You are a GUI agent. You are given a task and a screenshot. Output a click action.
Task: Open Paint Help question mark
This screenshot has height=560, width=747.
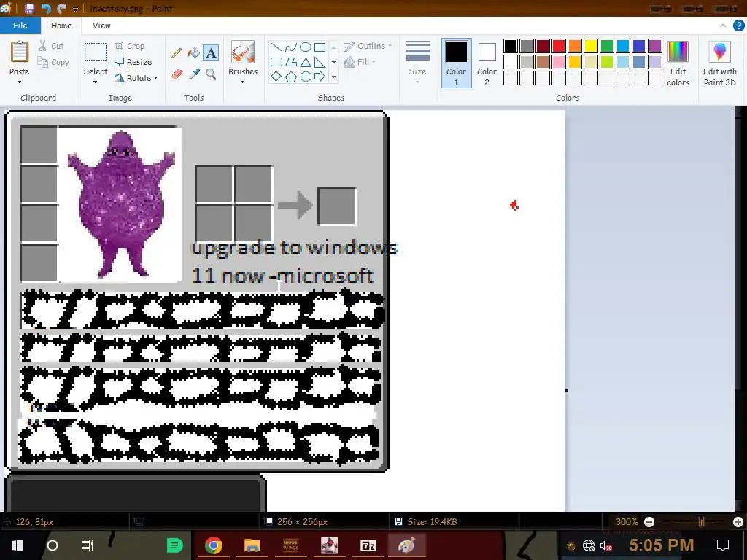tap(738, 26)
